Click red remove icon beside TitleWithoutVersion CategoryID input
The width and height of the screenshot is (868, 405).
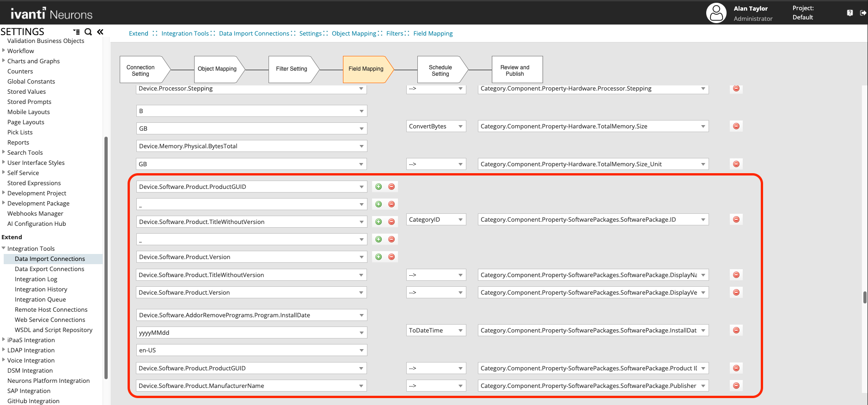click(x=391, y=222)
